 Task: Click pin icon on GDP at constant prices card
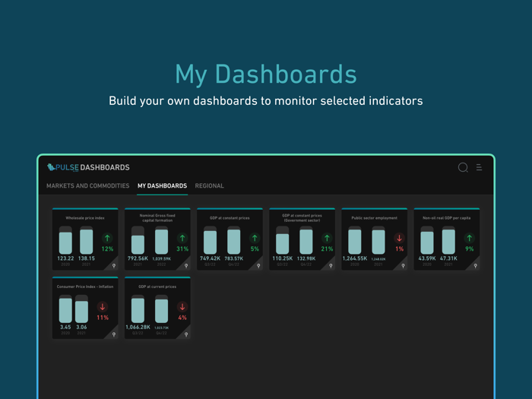[x=258, y=266]
